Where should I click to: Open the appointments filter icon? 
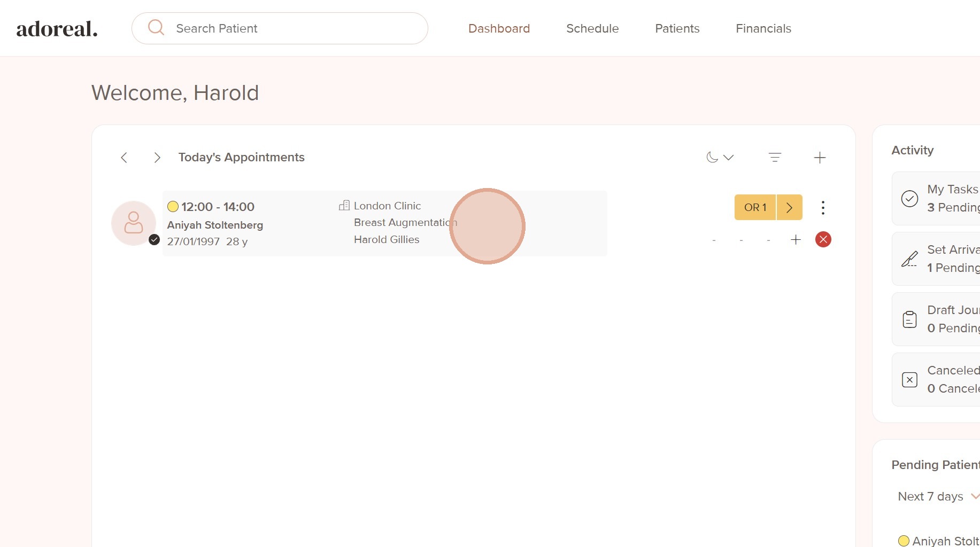[775, 158]
